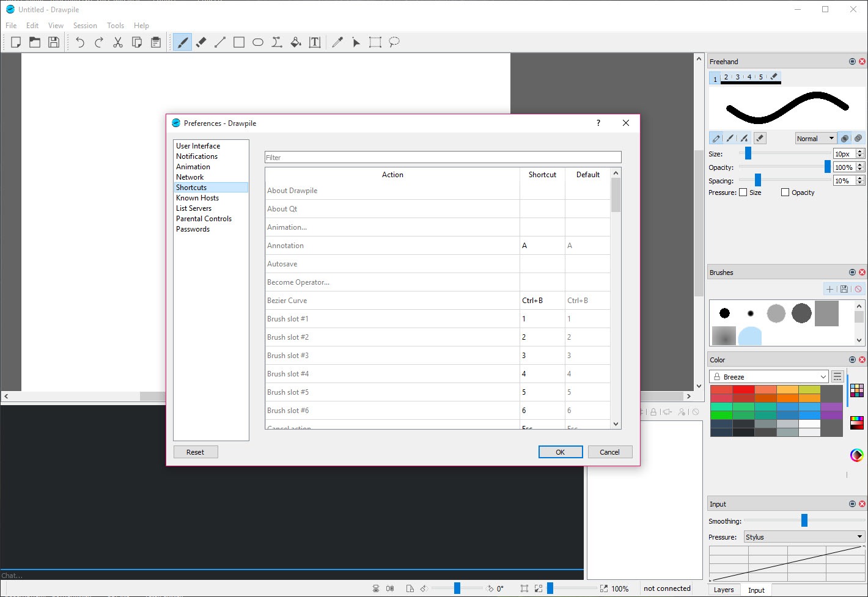Select the Laser Pointer tool
Viewport: 868px width, 597px height.
click(x=356, y=42)
